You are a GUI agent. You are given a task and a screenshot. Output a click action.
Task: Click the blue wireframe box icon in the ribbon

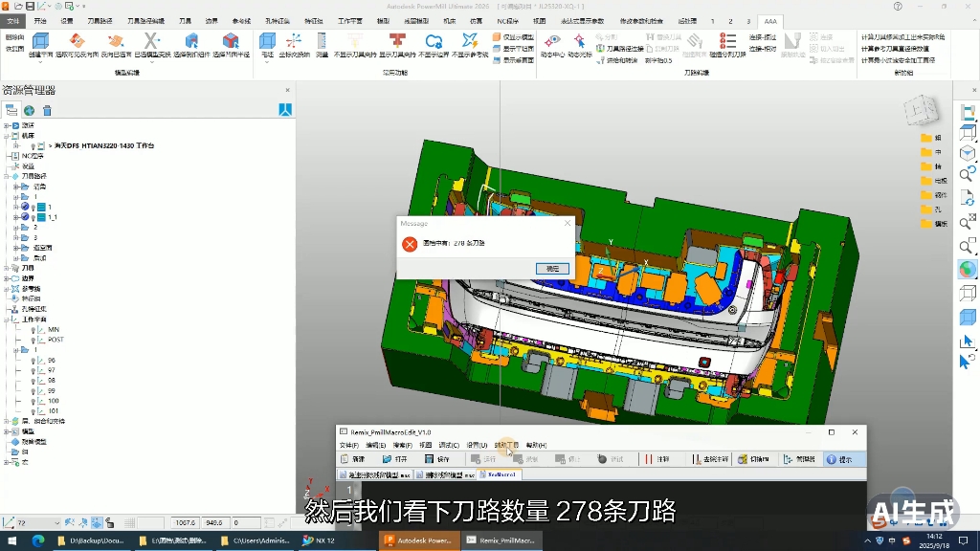coord(40,41)
